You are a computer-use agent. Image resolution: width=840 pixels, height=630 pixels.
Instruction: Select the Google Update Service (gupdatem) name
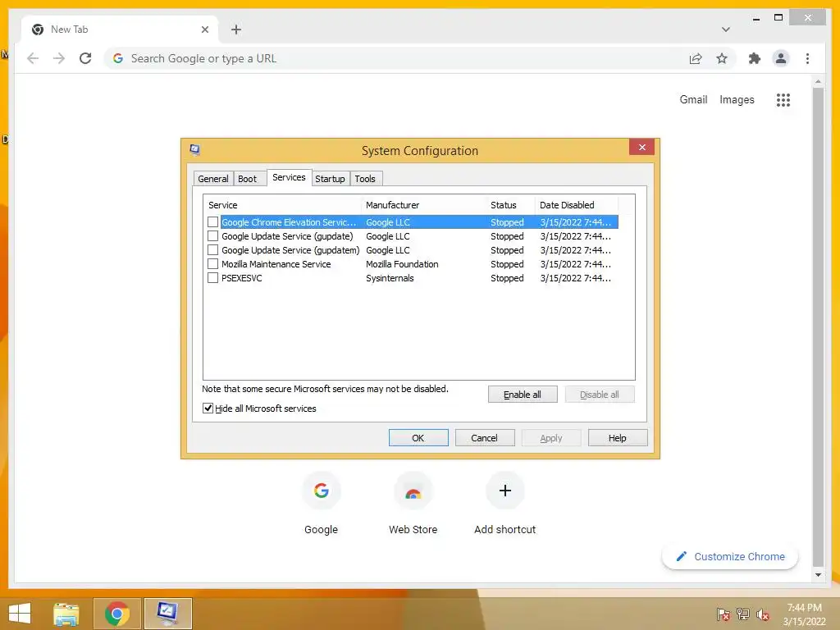tap(290, 250)
